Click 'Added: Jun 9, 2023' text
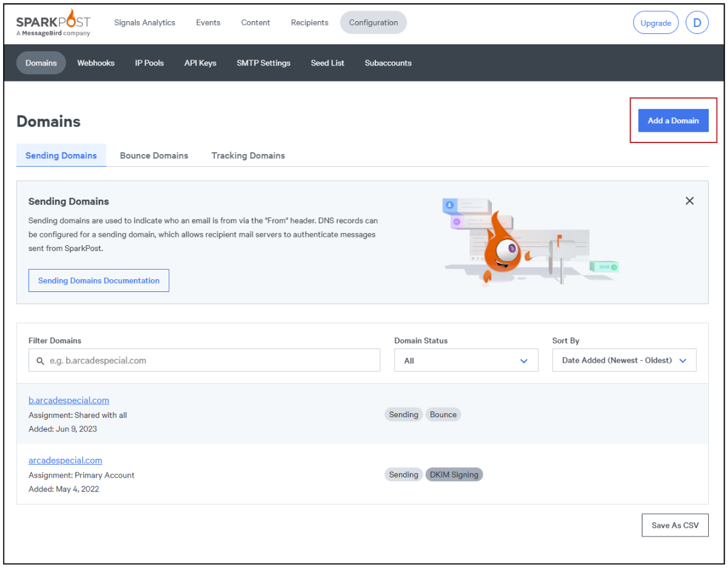 pos(63,429)
